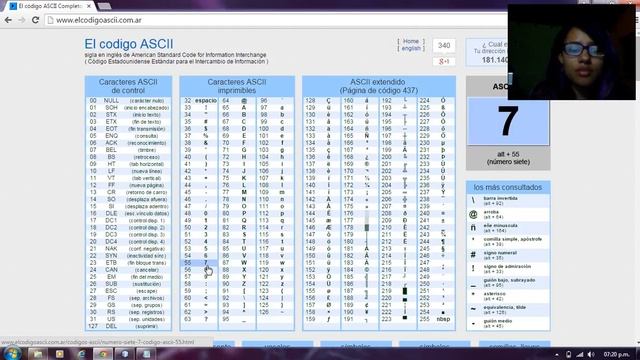
Task: Select row 255 'nbsp' in extended ASCII table
Action: (x=436, y=319)
